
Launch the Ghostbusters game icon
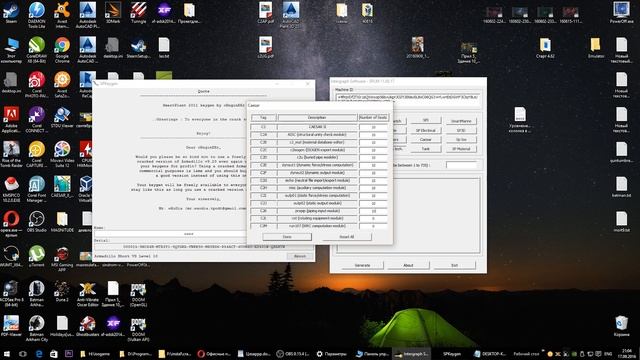(87, 326)
